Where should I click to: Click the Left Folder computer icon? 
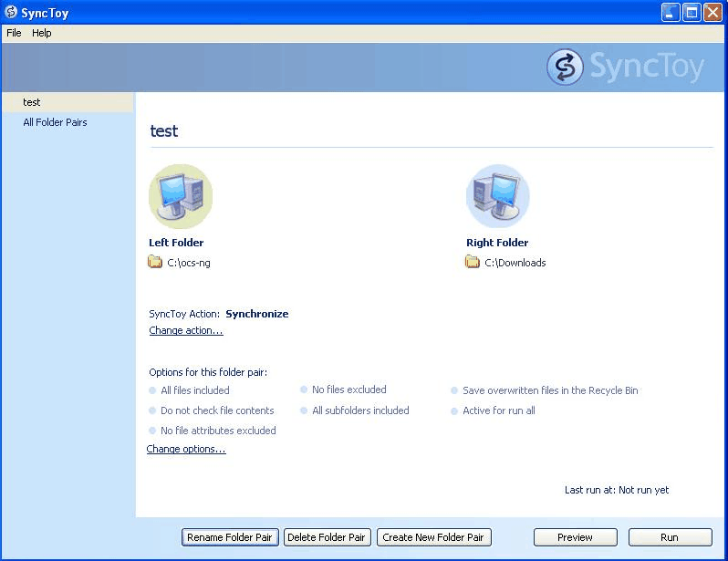point(181,196)
